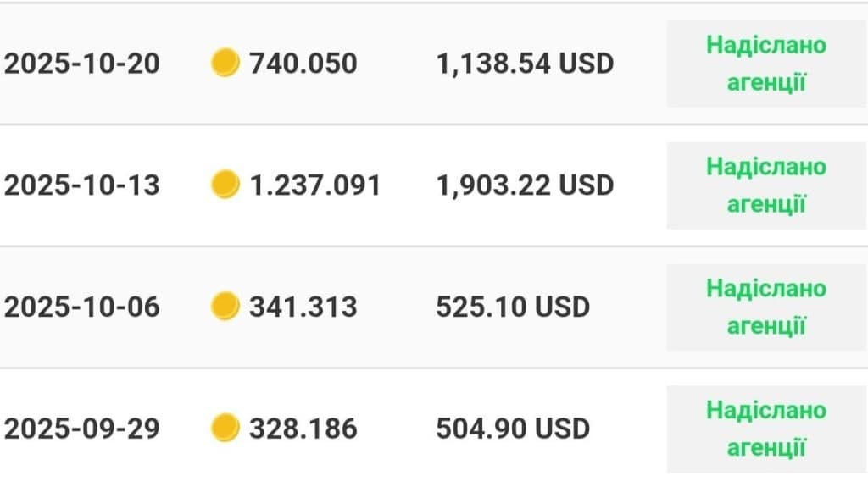Select the 2025-10-13 date cell
This screenshot has width=868, height=487.
point(82,185)
